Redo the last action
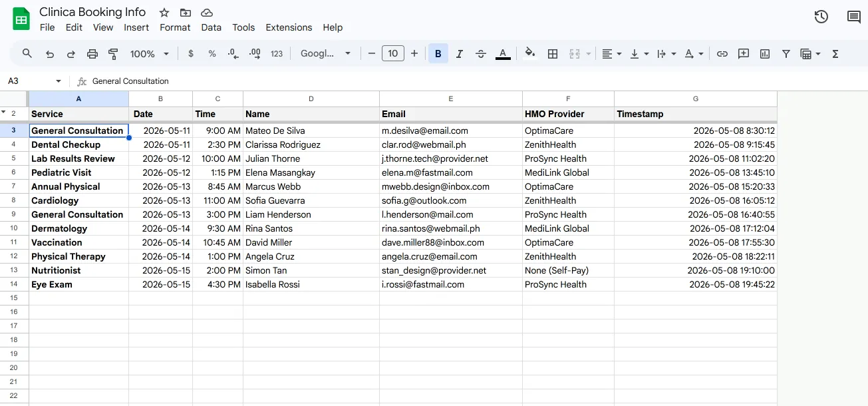Image resolution: width=868 pixels, height=406 pixels. point(71,54)
